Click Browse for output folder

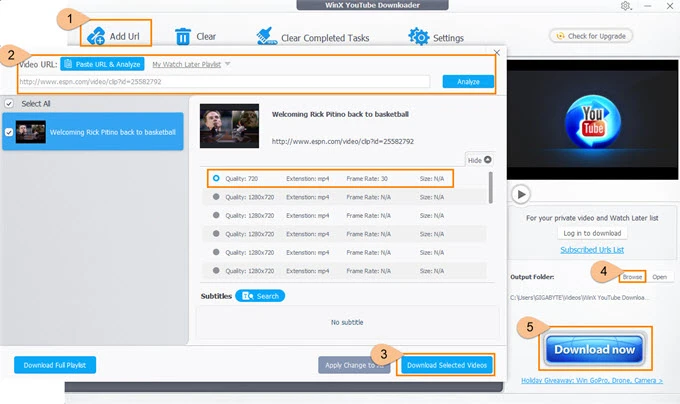(x=632, y=277)
